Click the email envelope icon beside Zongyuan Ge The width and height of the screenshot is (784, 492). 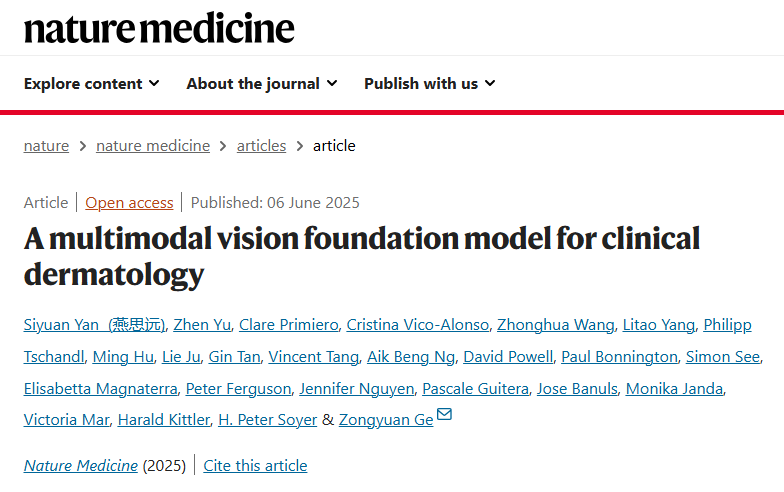(444, 414)
